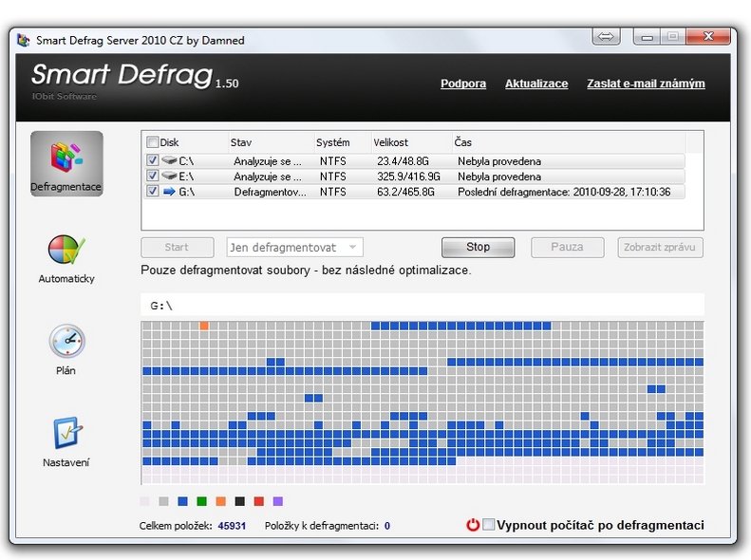Click the disabled Start button
Image resolution: width=751 pixels, height=560 pixels.
coord(178,248)
